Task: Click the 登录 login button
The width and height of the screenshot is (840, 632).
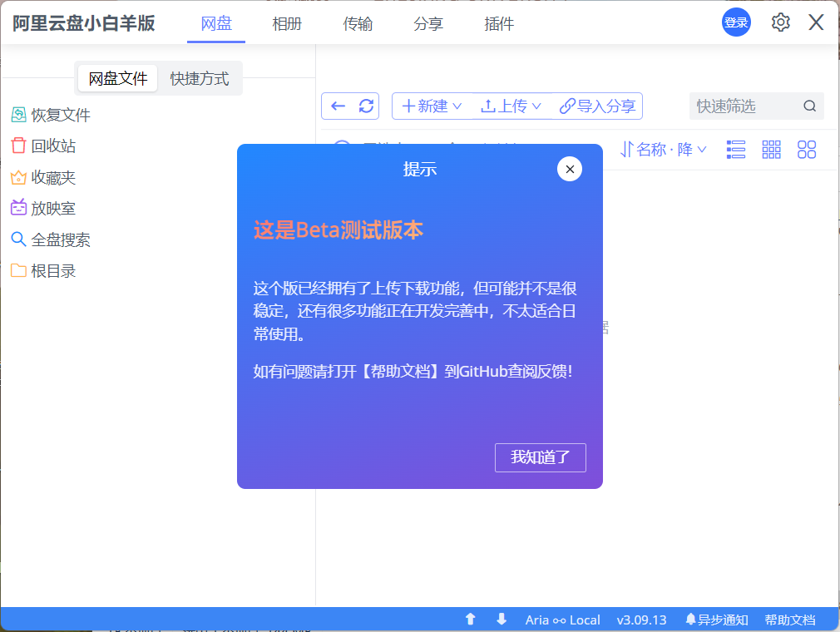Action: (736, 22)
